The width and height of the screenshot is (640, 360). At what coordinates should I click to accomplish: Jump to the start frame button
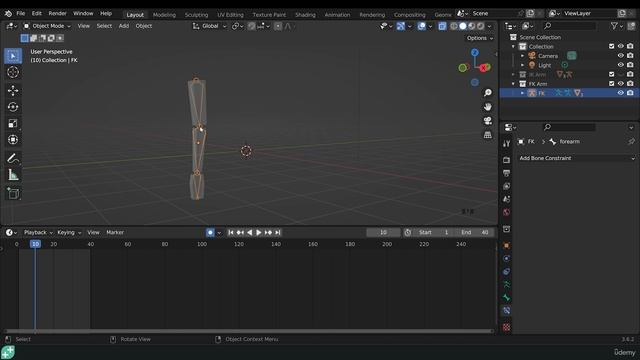coord(231,232)
